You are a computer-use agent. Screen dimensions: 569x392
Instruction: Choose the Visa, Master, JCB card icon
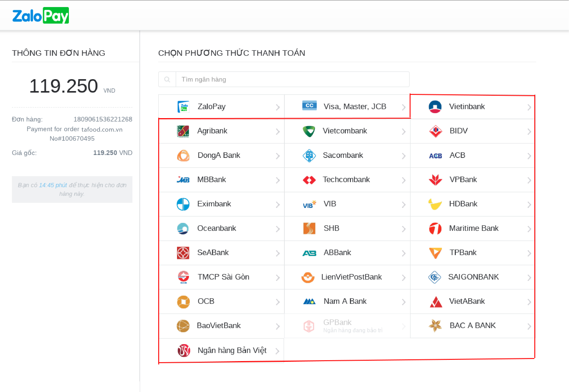point(309,106)
